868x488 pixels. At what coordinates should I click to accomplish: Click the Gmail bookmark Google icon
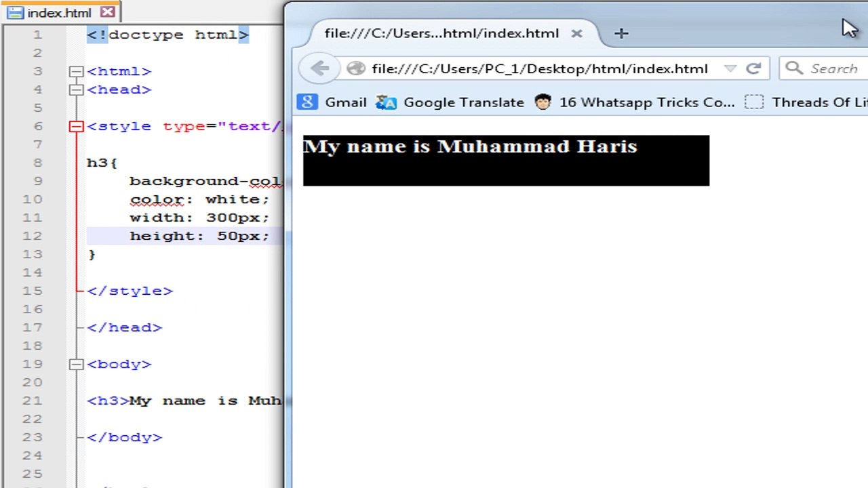[x=307, y=102]
